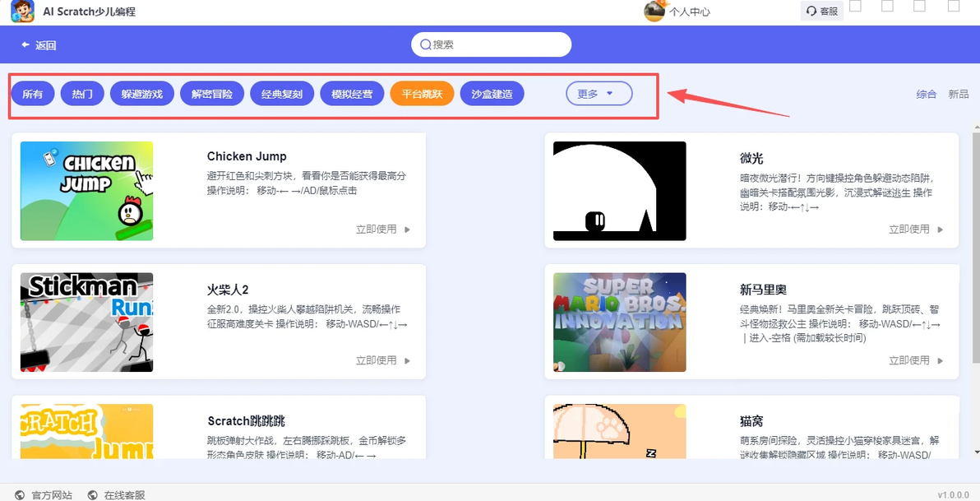Screen dimensions: 980x501
Task: Click the vertical scrollbar thumb
Action: [x=976, y=247]
